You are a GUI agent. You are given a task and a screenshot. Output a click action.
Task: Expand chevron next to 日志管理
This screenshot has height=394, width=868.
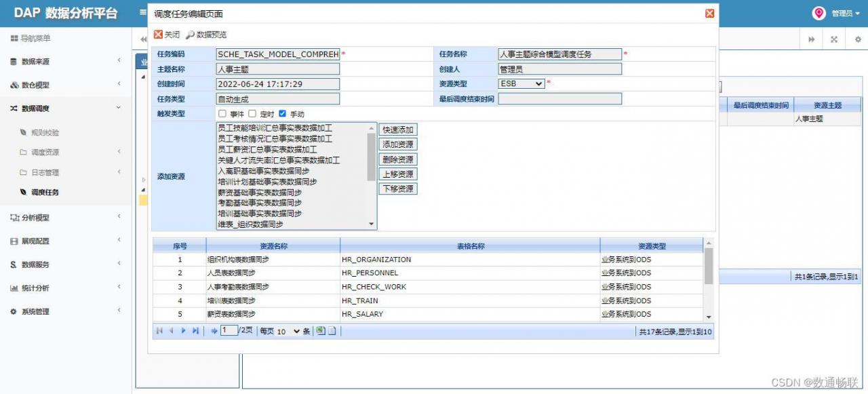[x=119, y=172]
